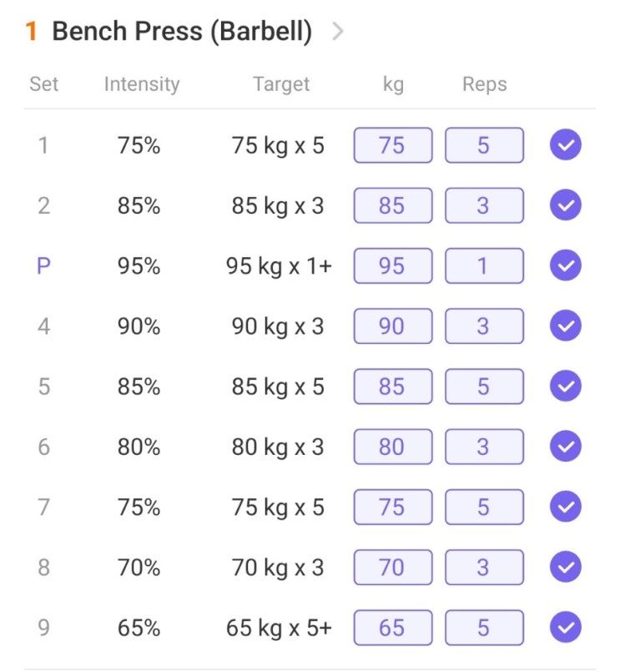The image size is (620, 672).
Task: Uncheck the completed checkmark for set 1
Action: [x=565, y=146]
